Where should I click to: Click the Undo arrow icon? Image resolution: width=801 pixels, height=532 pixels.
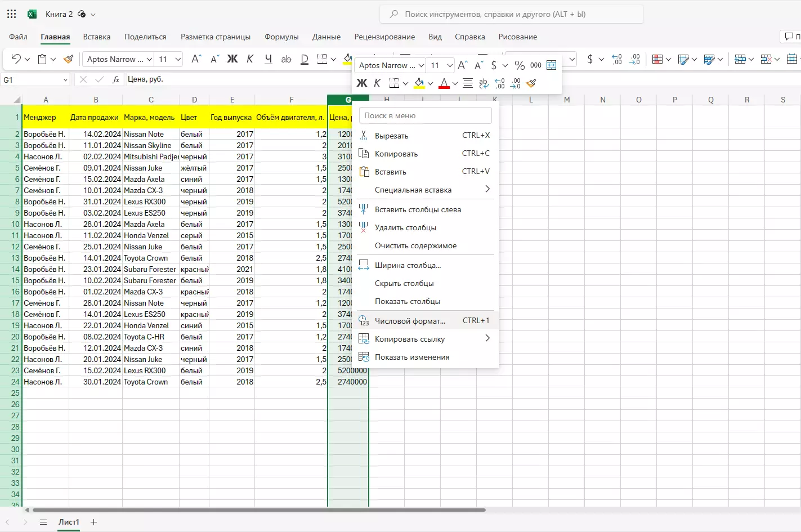click(16, 59)
